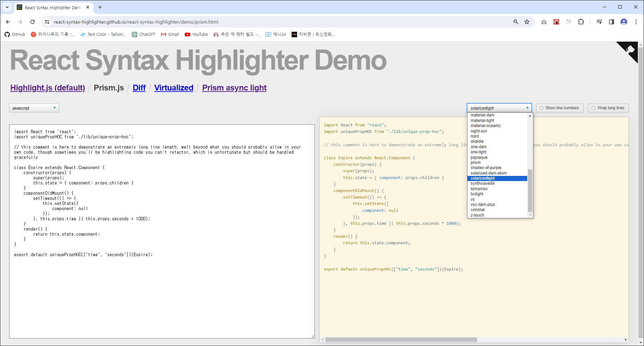Select material-dark theme option
644x346 pixels.
coord(497,115)
